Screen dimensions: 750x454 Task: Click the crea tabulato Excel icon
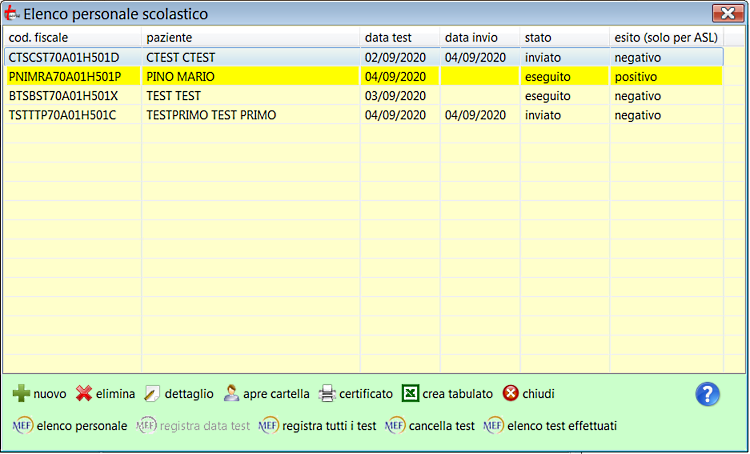coord(410,394)
